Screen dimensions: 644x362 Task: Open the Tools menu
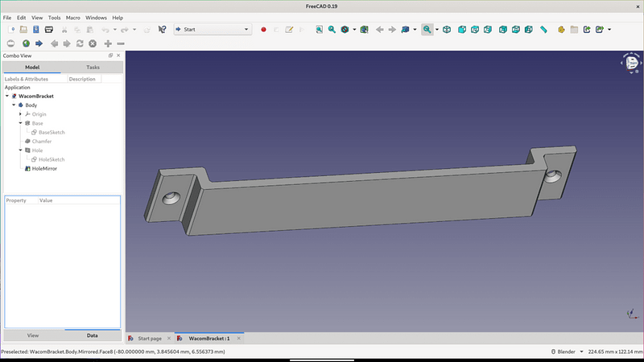[54, 18]
